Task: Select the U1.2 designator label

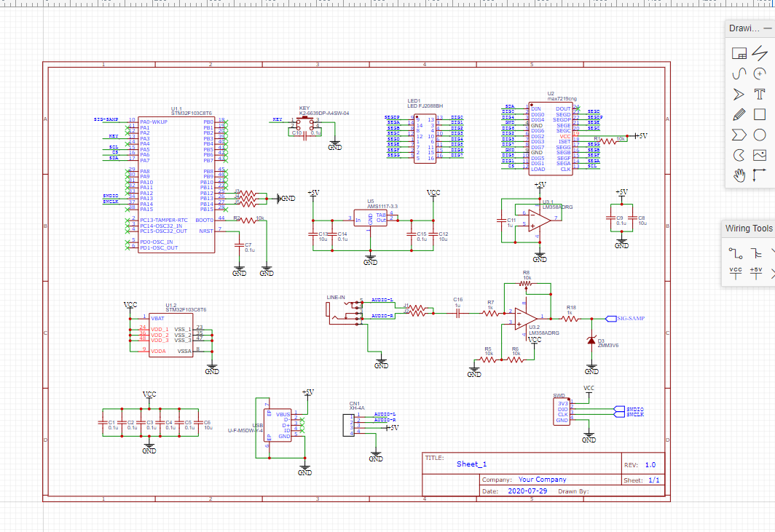Action: 171,305
